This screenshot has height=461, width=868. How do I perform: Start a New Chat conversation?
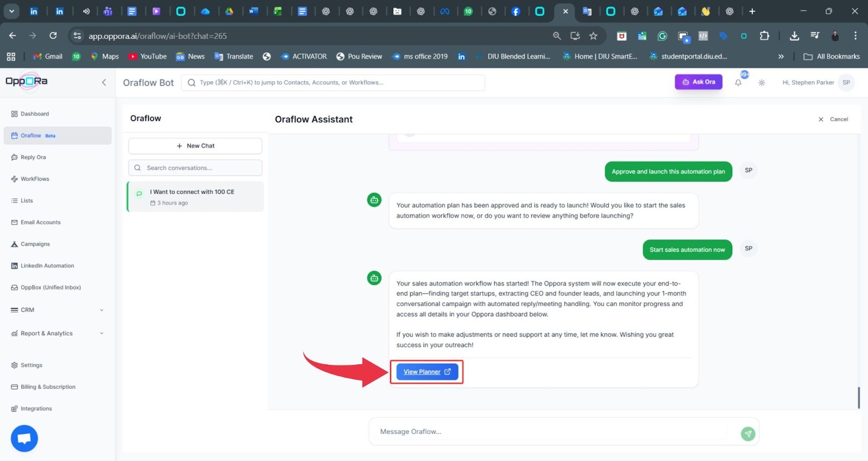(x=195, y=146)
